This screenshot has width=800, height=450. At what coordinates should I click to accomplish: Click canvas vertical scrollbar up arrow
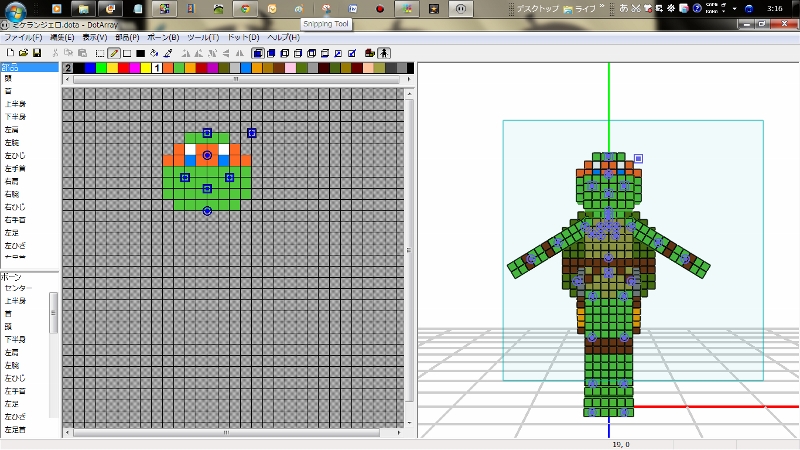[409, 94]
